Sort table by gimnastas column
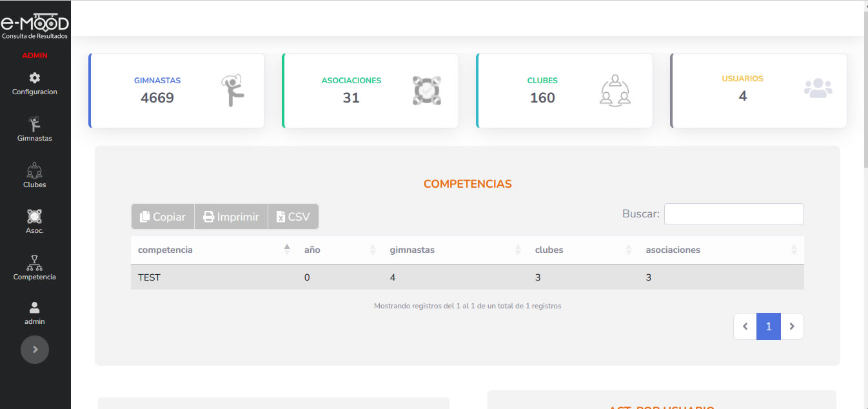The height and width of the screenshot is (409, 868). 412,250
